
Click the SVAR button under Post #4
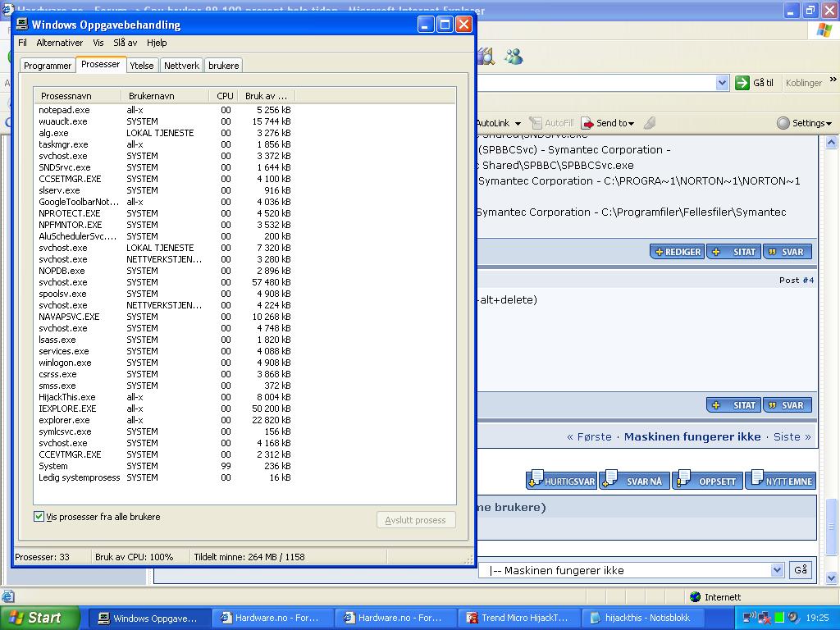click(787, 405)
